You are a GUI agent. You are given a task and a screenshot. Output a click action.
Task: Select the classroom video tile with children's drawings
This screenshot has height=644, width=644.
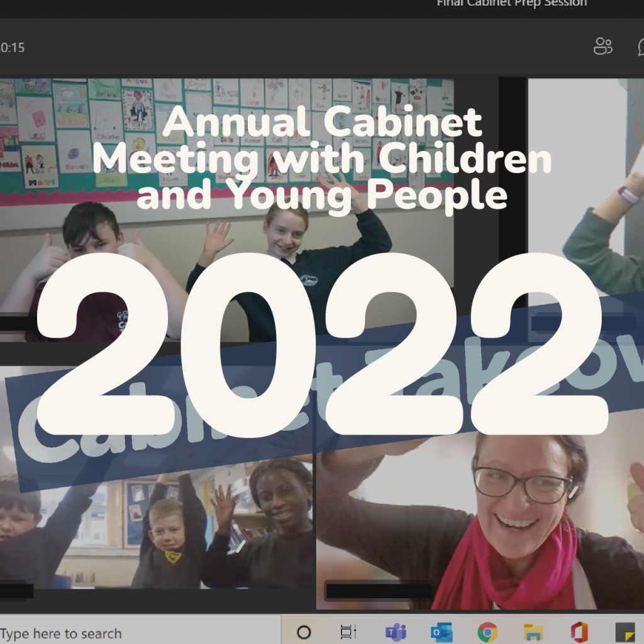point(226,208)
